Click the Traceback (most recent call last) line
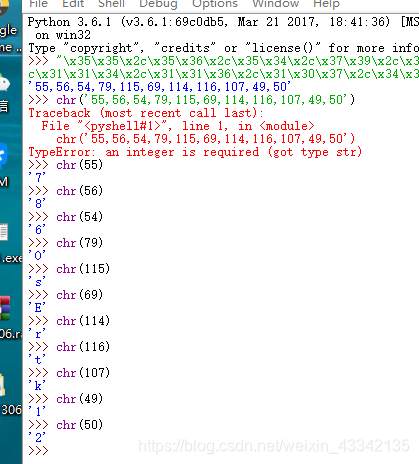 146,113
